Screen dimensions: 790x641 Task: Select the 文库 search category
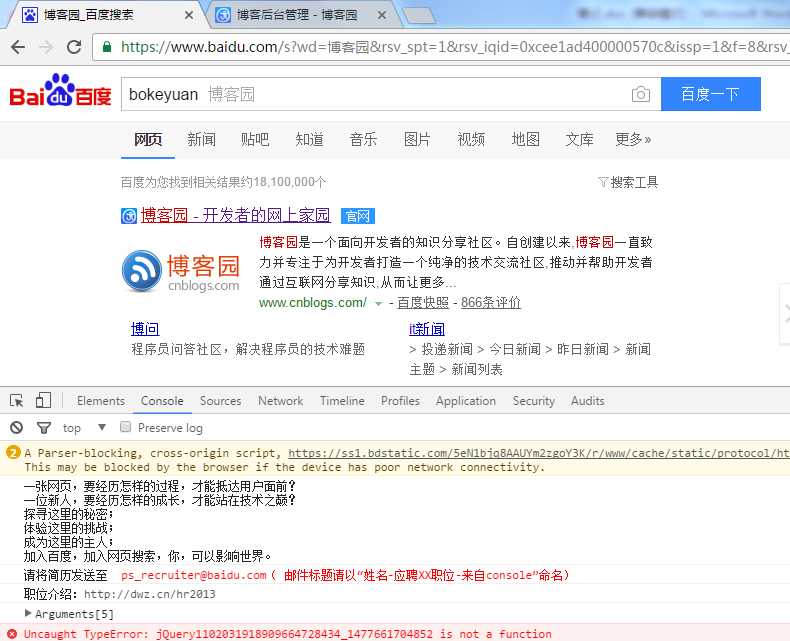(579, 139)
